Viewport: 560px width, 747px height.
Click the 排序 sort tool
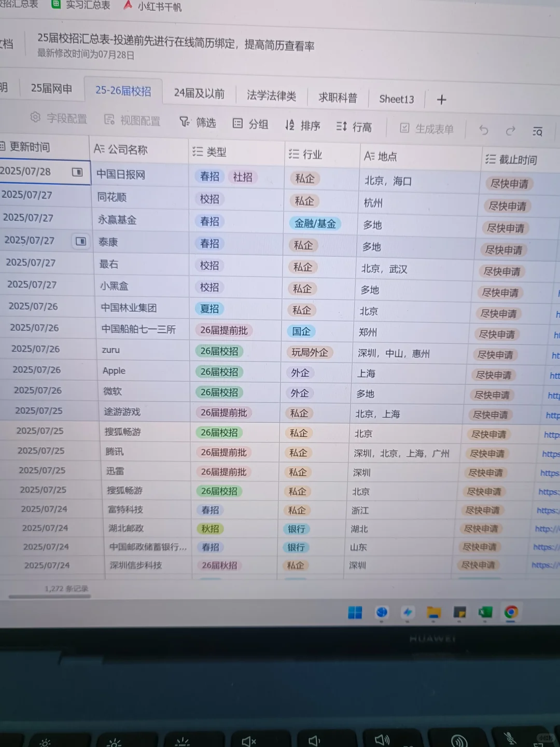(303, 126)
